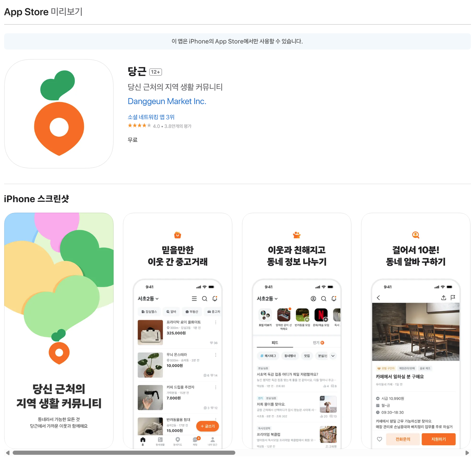Select the 동네지도 bottom tab
Image resolution: width=476 pixels, height=470 pixels.
coord(178,441)
